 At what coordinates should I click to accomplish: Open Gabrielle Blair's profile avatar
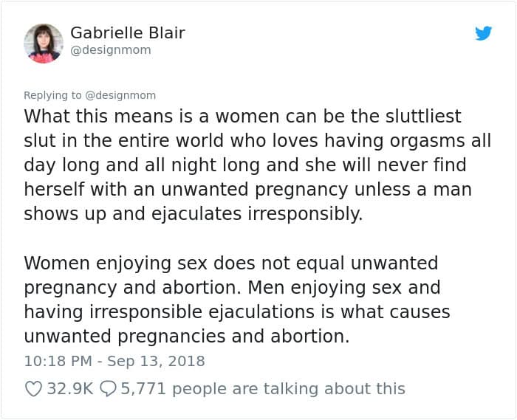(43, 43)
